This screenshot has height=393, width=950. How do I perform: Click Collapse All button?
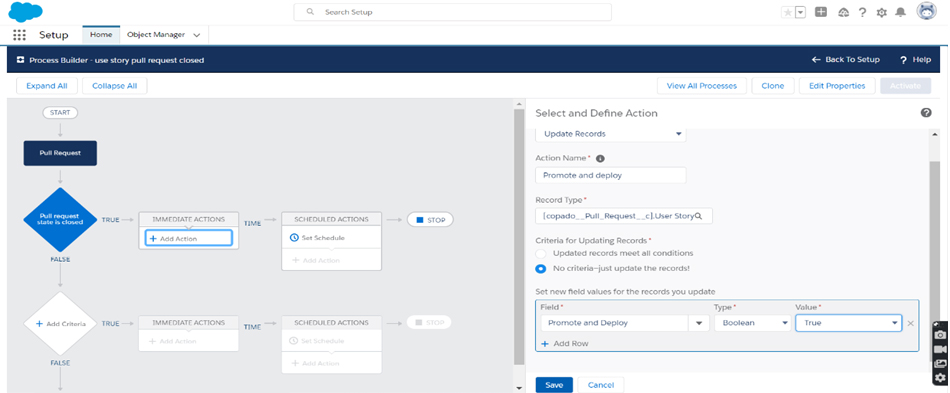(115, 86)
